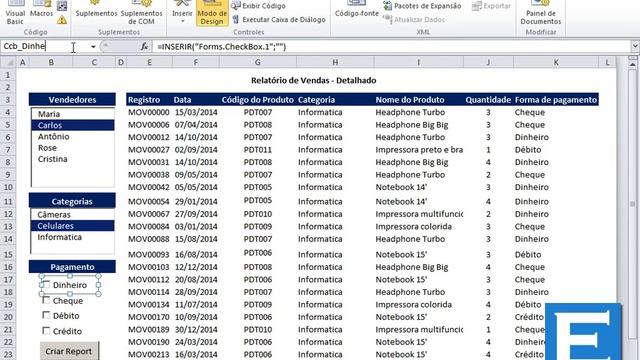
Task: Select column G header
Action: click(257, 62)
